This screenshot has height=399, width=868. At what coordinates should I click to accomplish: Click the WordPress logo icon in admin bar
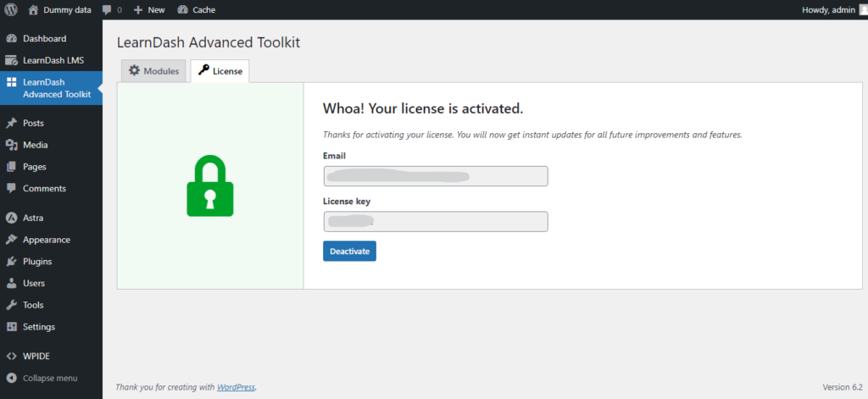click(x=11, y=9)
